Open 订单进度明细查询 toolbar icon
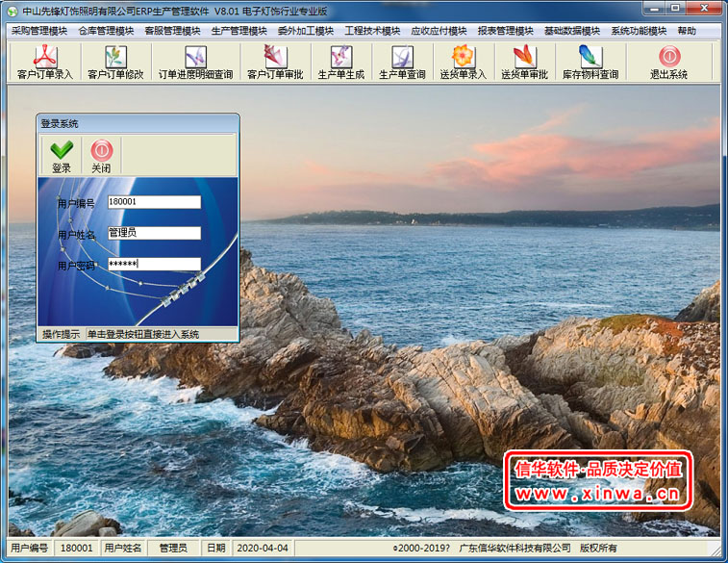Image resolution: width=728 pixels, height=563 pixels. coord(195,63)
